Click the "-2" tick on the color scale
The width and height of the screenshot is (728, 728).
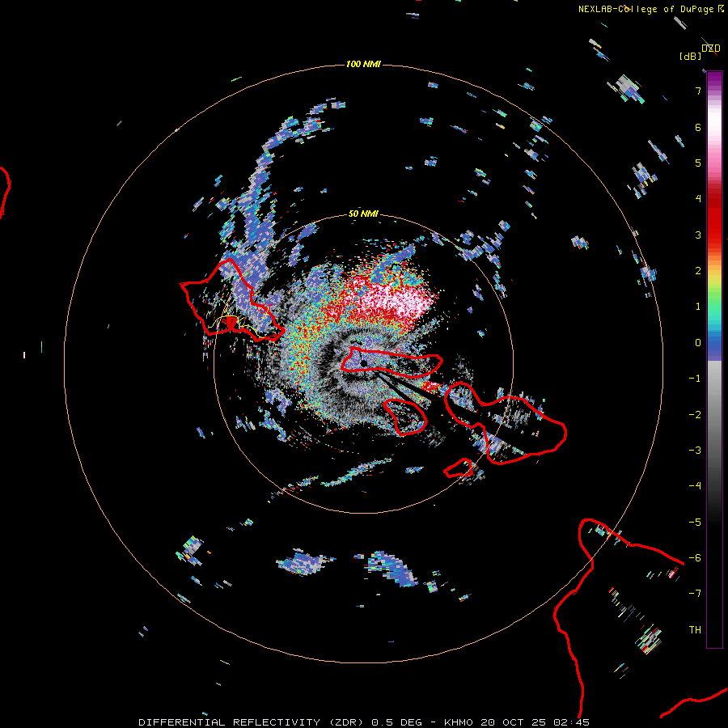(695, 415)
